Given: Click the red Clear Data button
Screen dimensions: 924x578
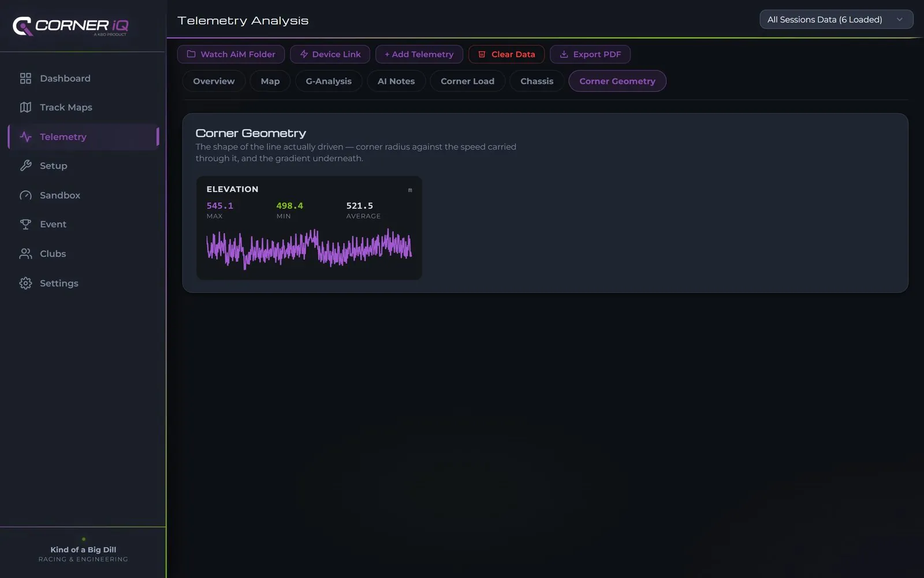Looking at the screenshot, I should point(506,54).
